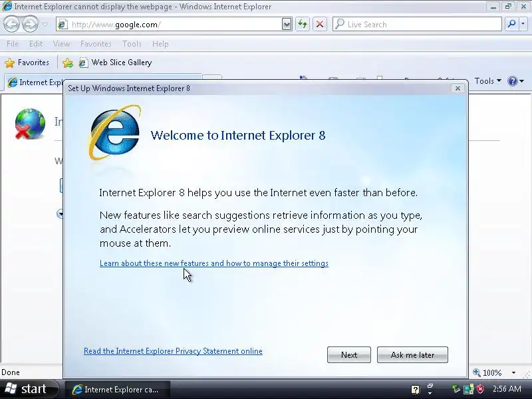Click the browser Back arrow button
Screen dimensions: 532x399
pyautogui.click(x=11, y=25)
